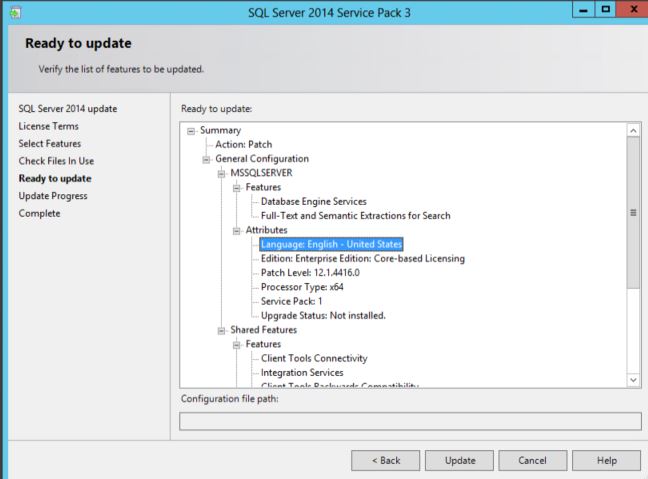Collapse the Shared Features node
Viewport: 648px width, 479px height.
click(222, 331)
